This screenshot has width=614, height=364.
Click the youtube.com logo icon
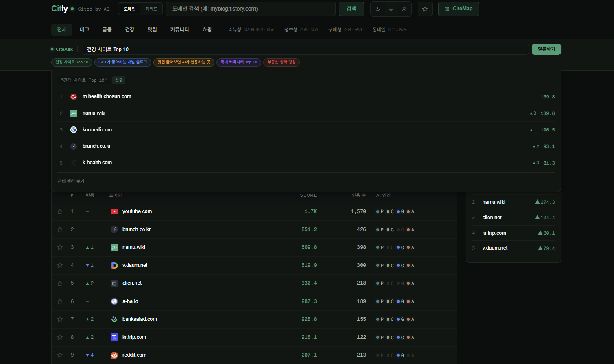pyautogui.click(x=114, y=211)
